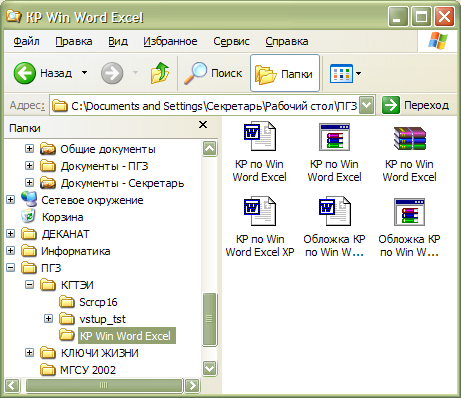This screenshot has height=398, width=461.
Task: Select the Обложка КР Word document file
Action: [334, 227]
